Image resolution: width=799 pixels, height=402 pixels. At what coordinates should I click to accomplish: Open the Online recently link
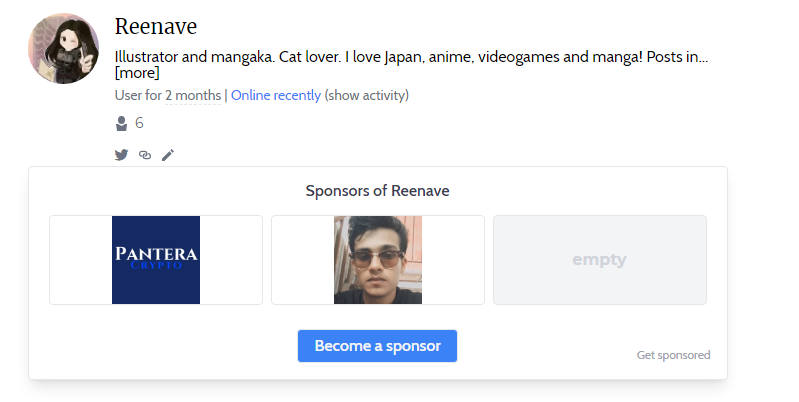(276, 95)
